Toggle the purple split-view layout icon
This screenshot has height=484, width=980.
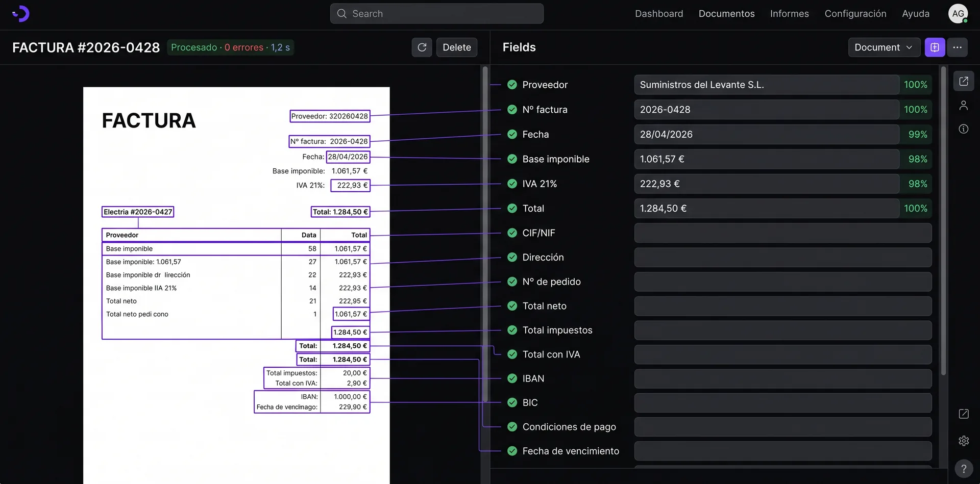pyautogui.click(x=935, y=47)
